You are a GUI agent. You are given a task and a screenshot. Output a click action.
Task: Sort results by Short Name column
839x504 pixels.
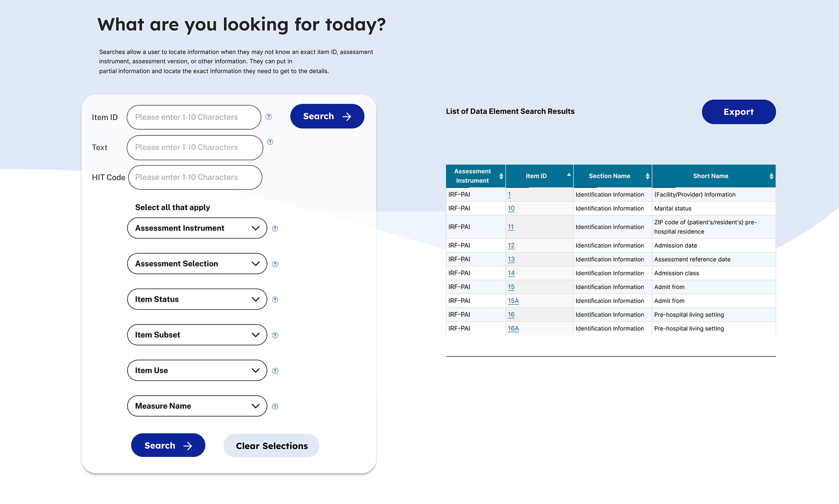pyautogui.click(x=771, y=176)
